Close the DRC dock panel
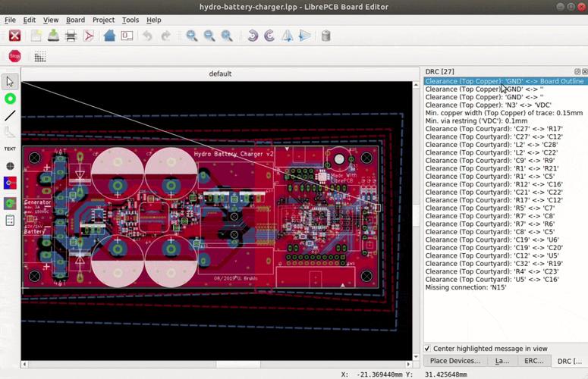Screen dimensions: 588x379 tap(585, 71)
